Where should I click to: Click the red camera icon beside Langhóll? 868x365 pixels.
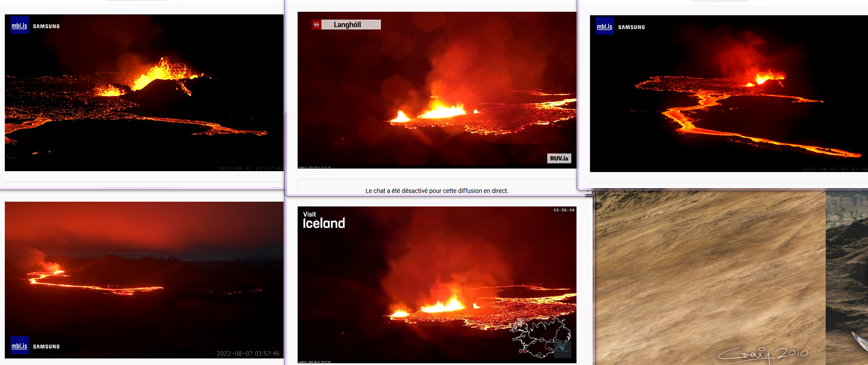click(x=316, y=24)
